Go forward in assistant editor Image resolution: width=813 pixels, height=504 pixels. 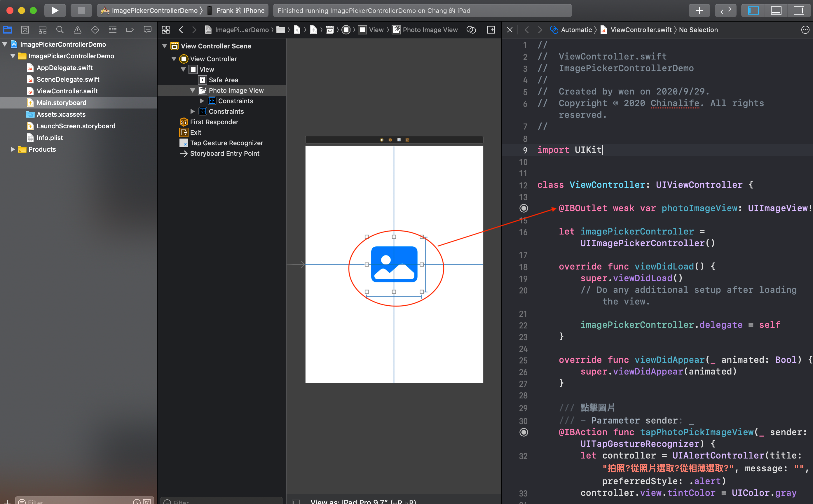click(x=540, y=30)
